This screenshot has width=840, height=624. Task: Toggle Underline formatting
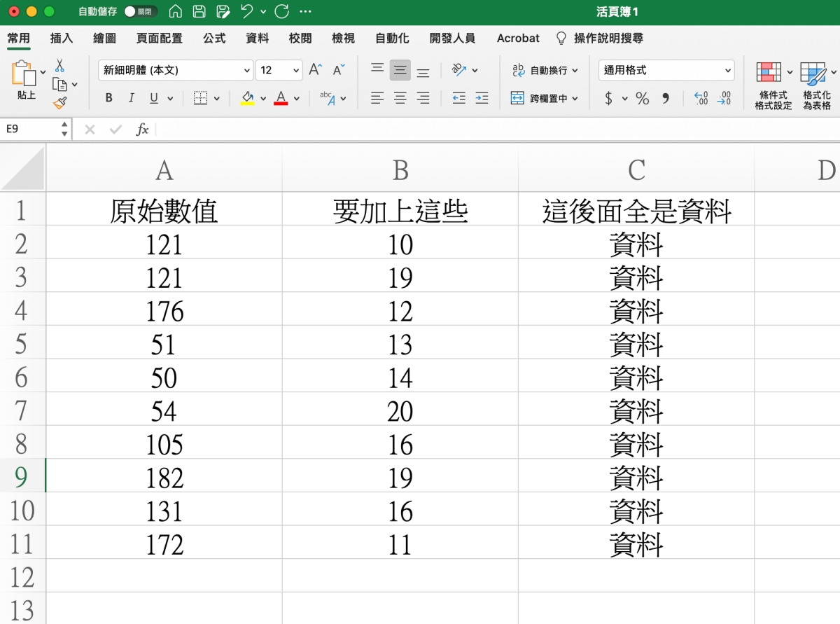153,98
